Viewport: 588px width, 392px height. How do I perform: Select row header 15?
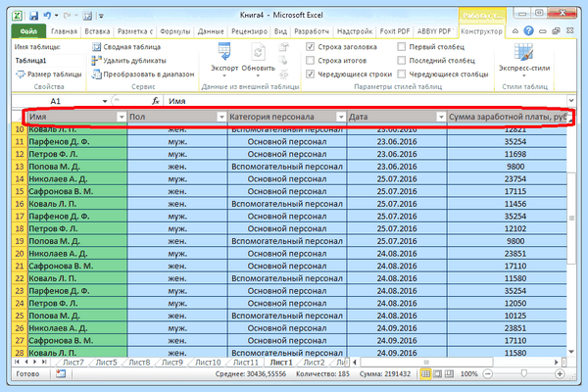tap(20, 191)
